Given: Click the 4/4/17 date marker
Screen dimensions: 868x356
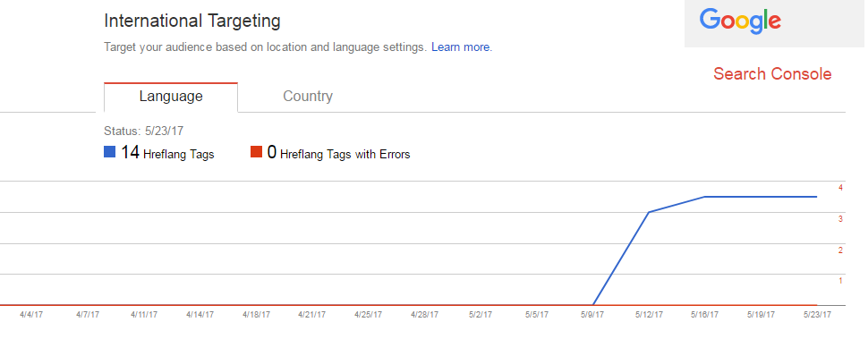Looking at the screenshot, I should tap(31, 315).
